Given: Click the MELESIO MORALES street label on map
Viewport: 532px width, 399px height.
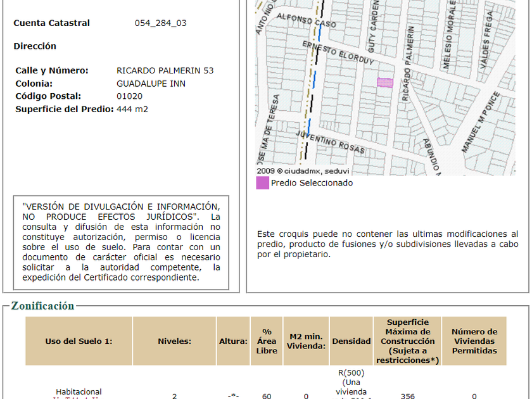Looking at the screenshot, I should (450, 35).
